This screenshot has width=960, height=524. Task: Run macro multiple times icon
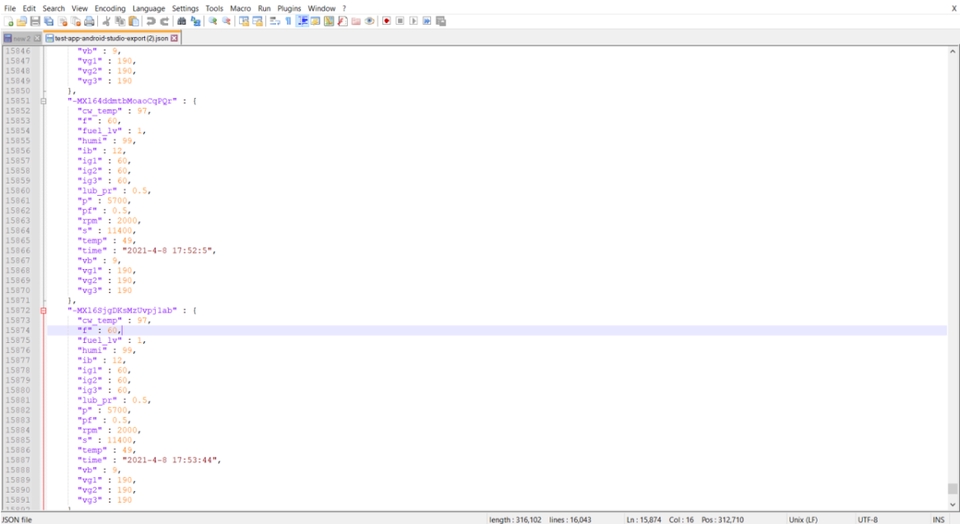point(427,21)
